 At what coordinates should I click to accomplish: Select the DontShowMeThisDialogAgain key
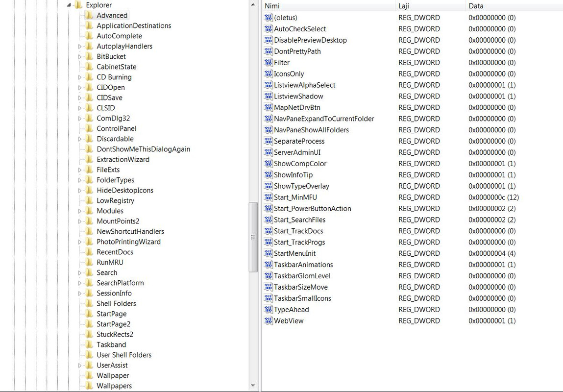(x=143, y=149)
